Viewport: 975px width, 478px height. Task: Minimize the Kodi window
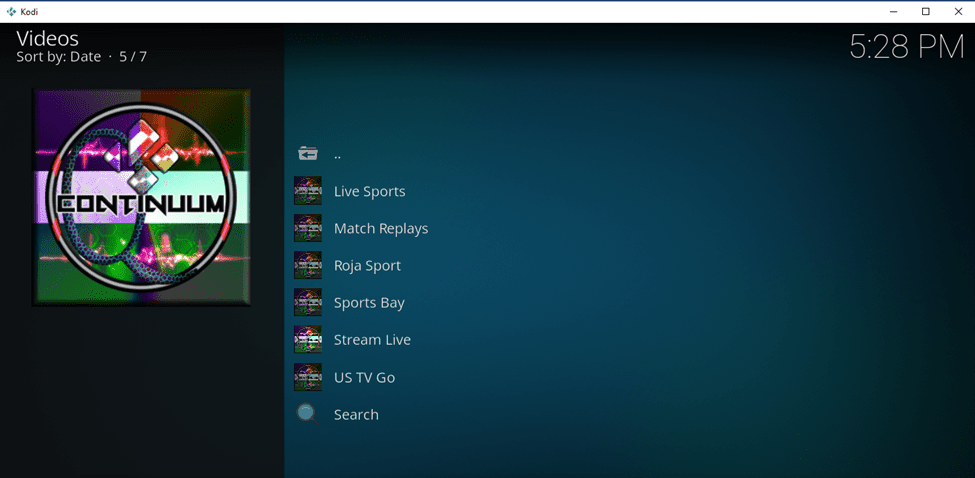(894, 11)
